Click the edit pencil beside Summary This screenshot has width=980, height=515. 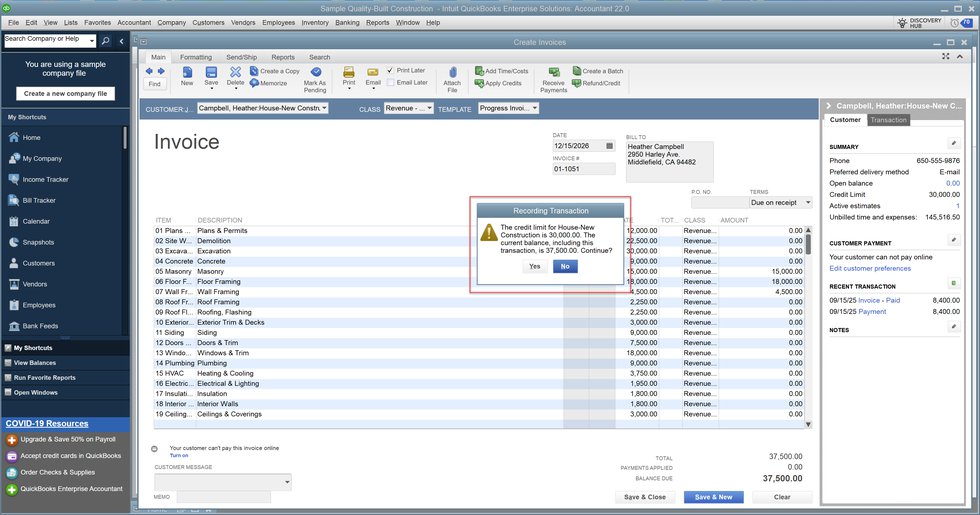point(952,144)
